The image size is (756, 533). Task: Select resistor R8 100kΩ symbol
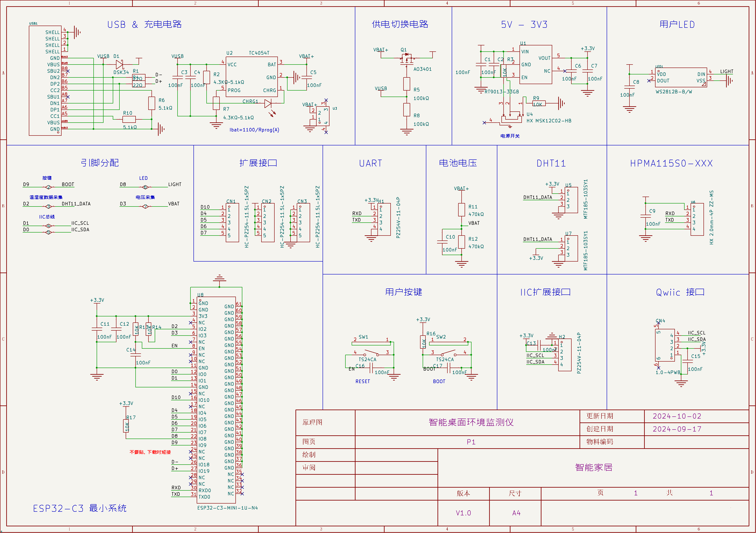tap(407, 109)
